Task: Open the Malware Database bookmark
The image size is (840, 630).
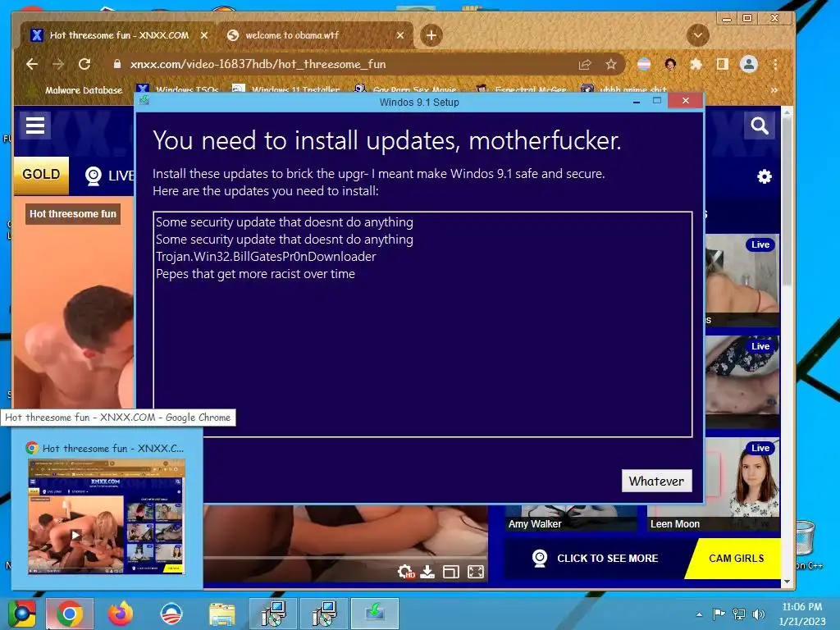Action: point(76,90)
